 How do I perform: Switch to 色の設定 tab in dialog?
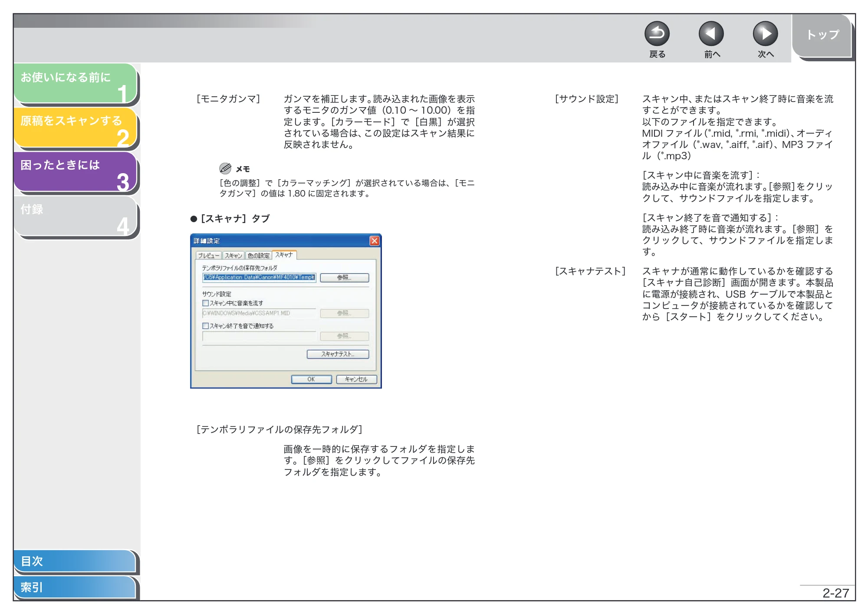point(259,256)
